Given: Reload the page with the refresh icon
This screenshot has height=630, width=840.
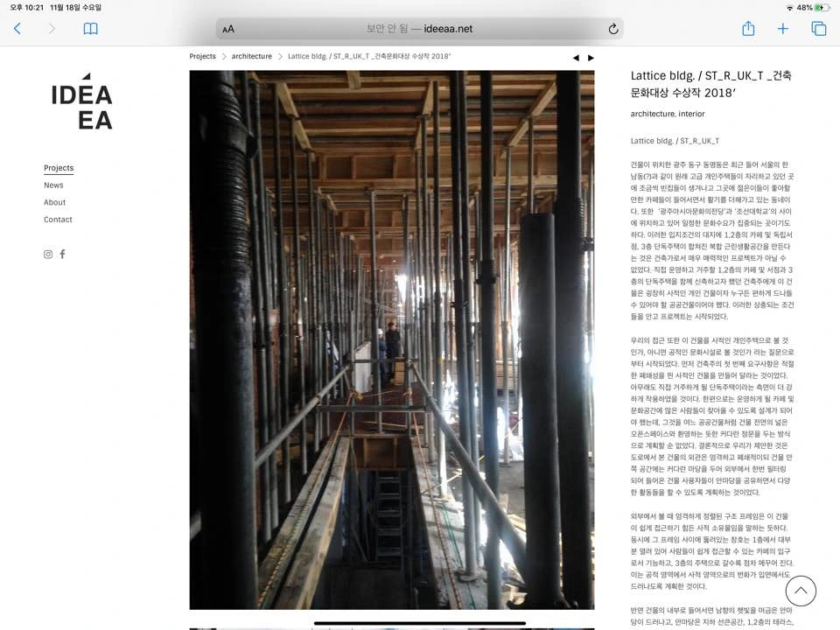Looking at the screenshot, I should tap(613, 29).
